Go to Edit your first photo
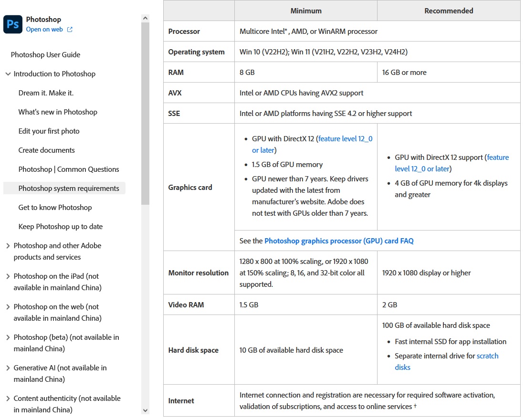The image size is (525, 420). 49,131
